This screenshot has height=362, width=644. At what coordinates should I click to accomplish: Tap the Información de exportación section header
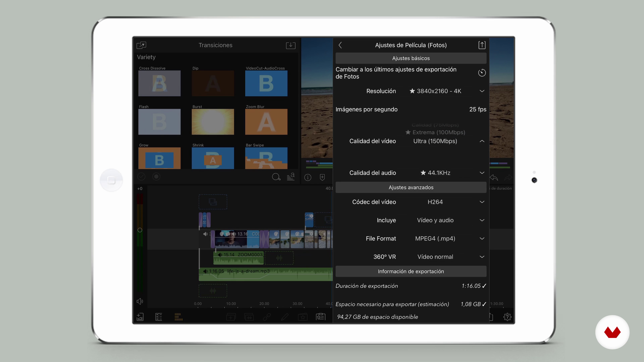tap(411, 271)
